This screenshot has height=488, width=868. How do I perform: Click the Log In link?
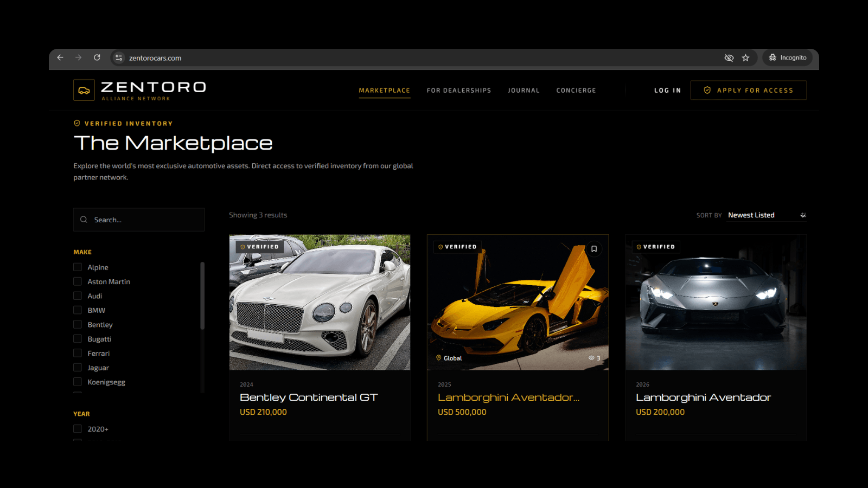(x=667, y=91)
